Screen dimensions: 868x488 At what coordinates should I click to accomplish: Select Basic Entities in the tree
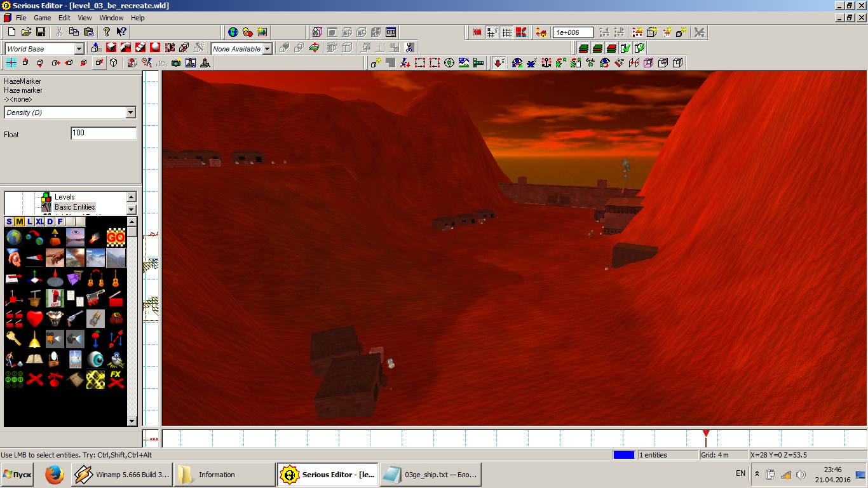tap(75, 207)
